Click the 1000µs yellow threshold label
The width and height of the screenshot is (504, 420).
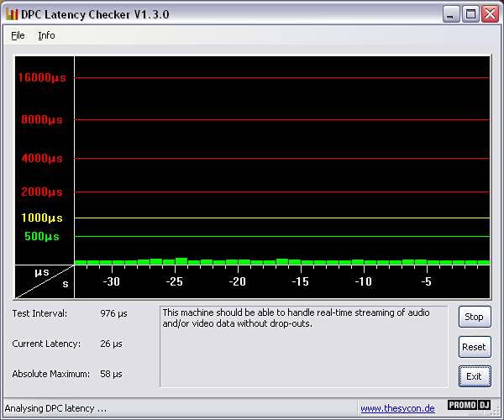(x=41, y=218)
